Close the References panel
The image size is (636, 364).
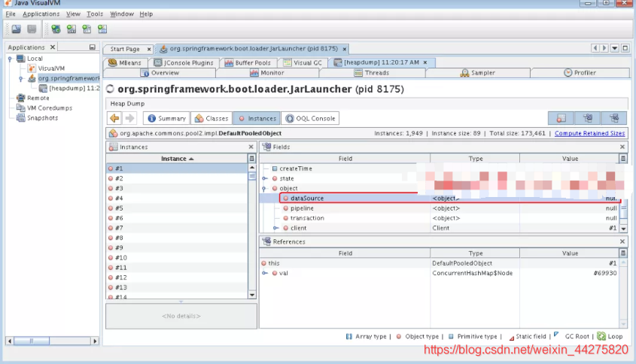(x=622, y=241)
